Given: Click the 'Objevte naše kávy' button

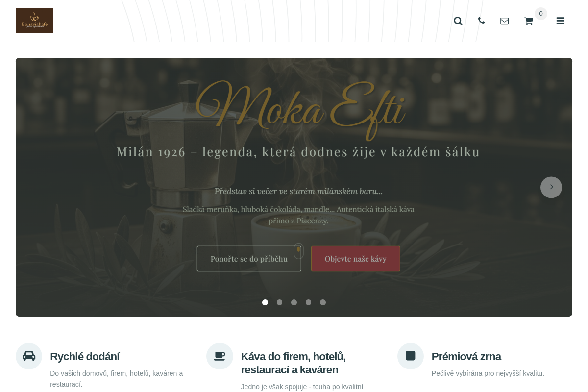Looking at the screenshot, I should tap(356, 259).
